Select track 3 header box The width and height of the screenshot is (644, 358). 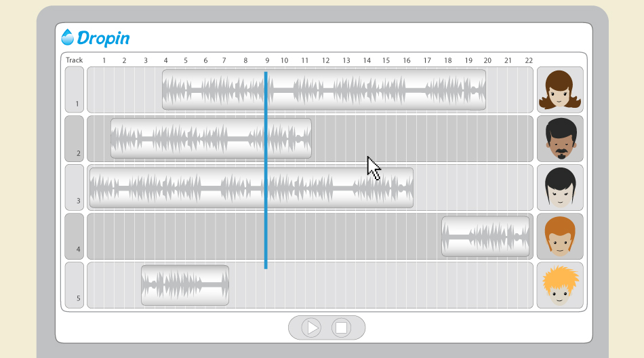[x=75, y=187]
